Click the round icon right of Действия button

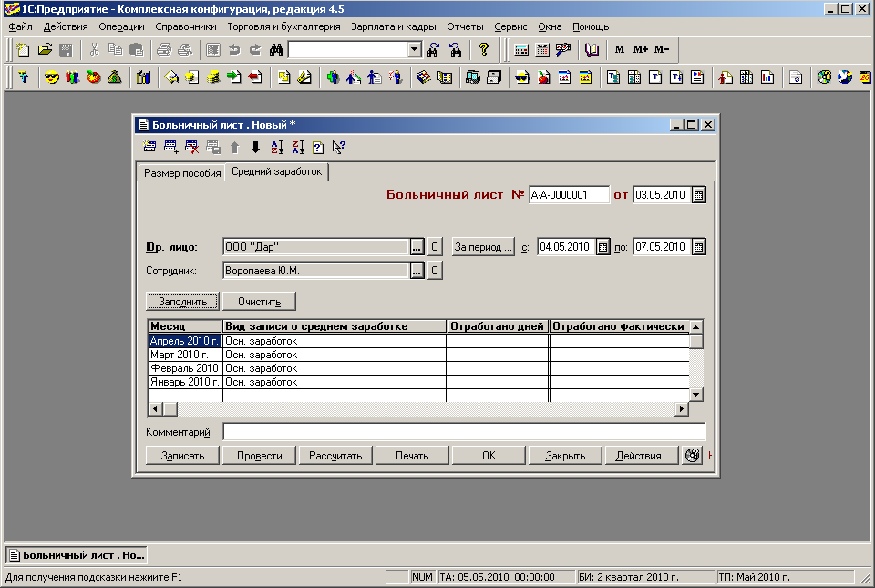692,455
